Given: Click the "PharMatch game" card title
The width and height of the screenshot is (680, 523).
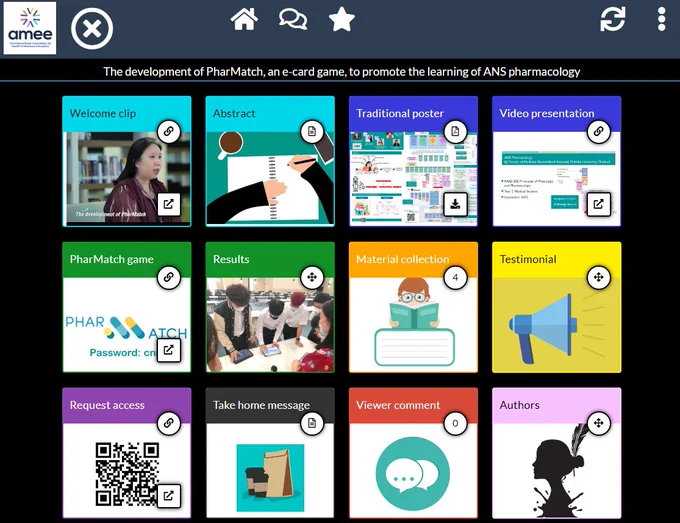Looking at the screenshot, I should (x=111, y=259).
